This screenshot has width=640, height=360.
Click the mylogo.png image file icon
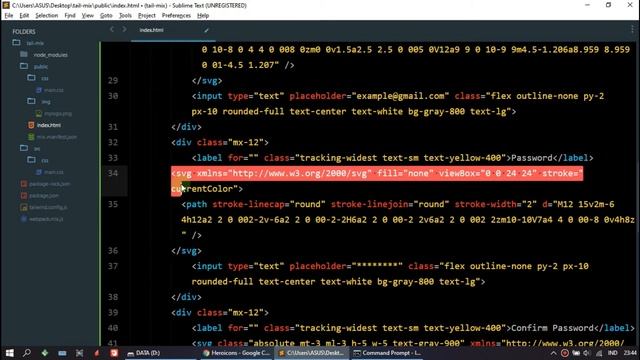pos(39,113)
